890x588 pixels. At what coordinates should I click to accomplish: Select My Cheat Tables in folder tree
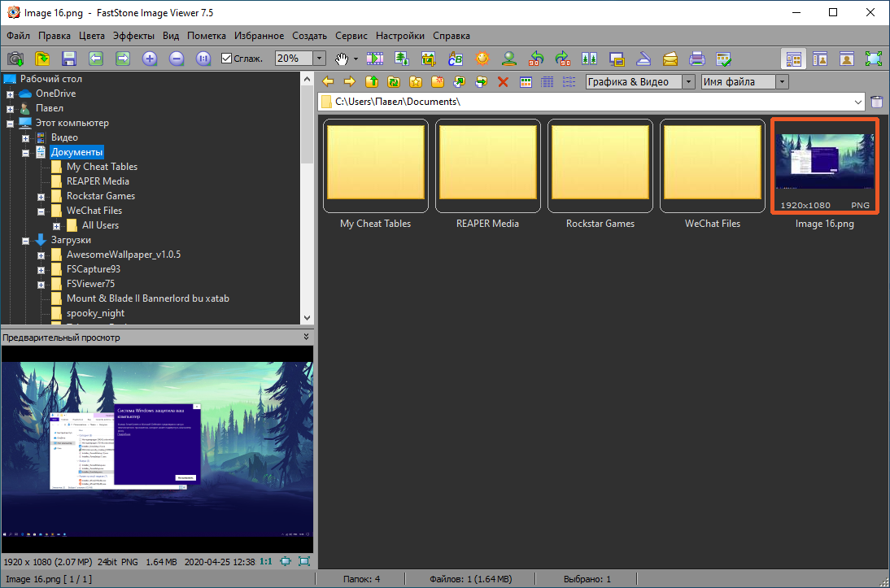[x=103, y=167]
